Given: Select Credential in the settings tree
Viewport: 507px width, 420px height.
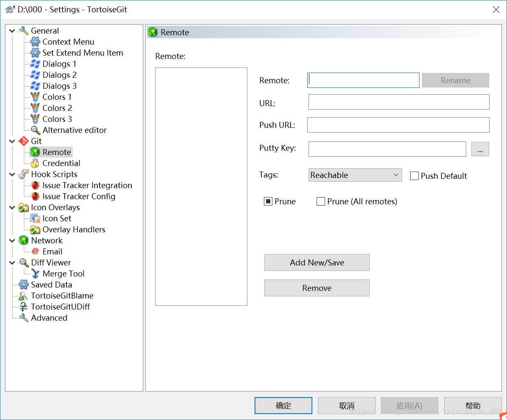Looking at the screenshot, I should click(x=61, y=163).
